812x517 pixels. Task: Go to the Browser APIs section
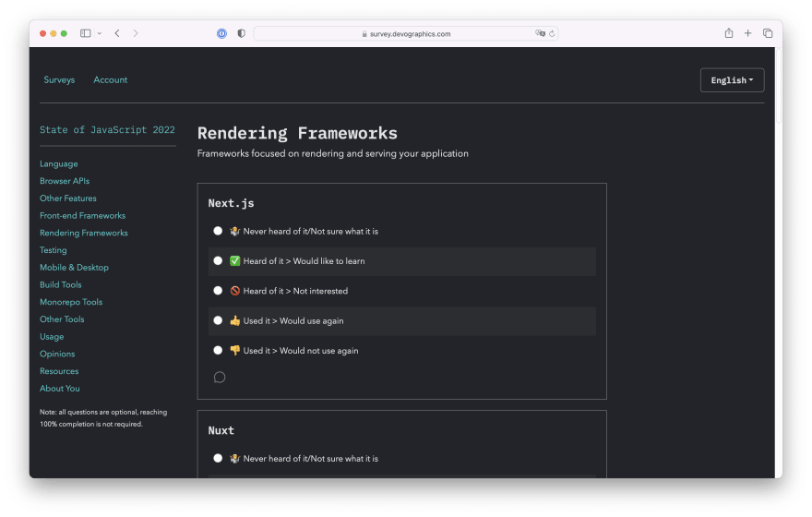(65, 181)
